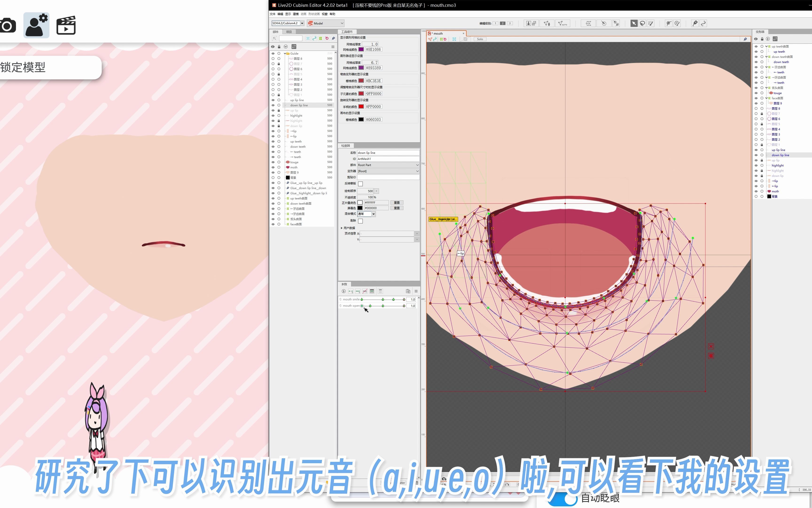Click the 网格线颜色 #8E1086 swatch
812x508 pixels.
tap(361, 49)
